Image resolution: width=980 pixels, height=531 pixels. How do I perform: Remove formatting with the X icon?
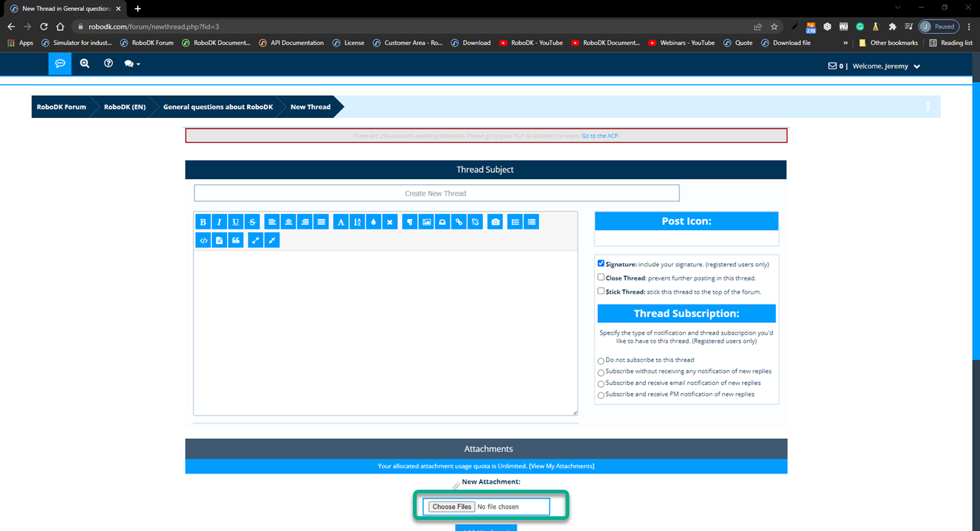(x=390, y=222)
